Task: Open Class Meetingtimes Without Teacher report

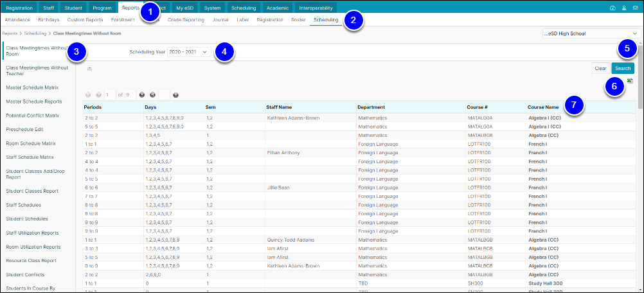Action: [x=37, y=71]
